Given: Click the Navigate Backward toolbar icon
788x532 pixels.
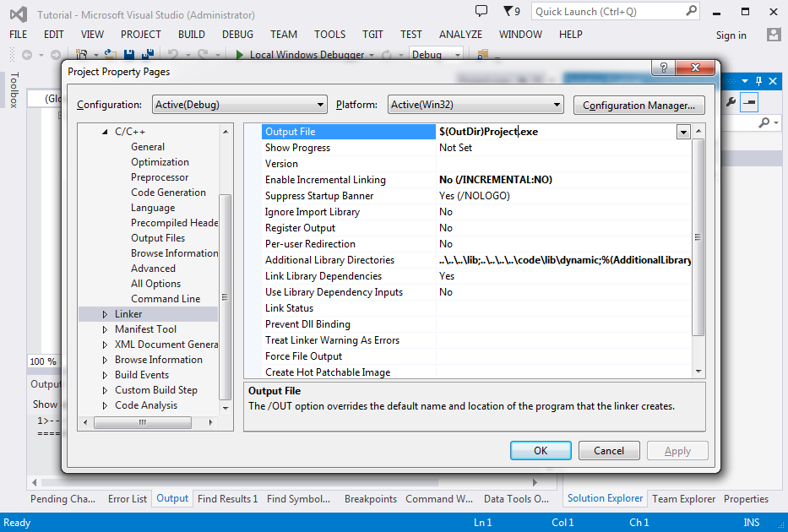Looking at the screenshot, I should (27, 55).
